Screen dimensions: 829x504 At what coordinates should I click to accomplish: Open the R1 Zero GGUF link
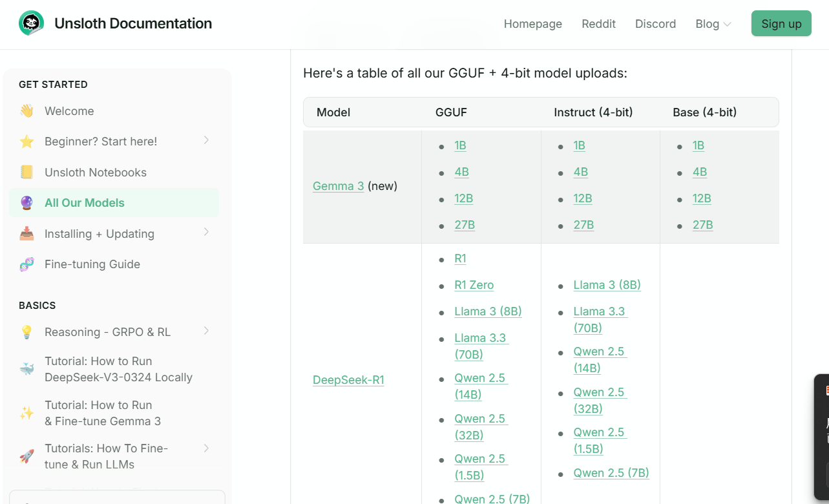point(474,285)
